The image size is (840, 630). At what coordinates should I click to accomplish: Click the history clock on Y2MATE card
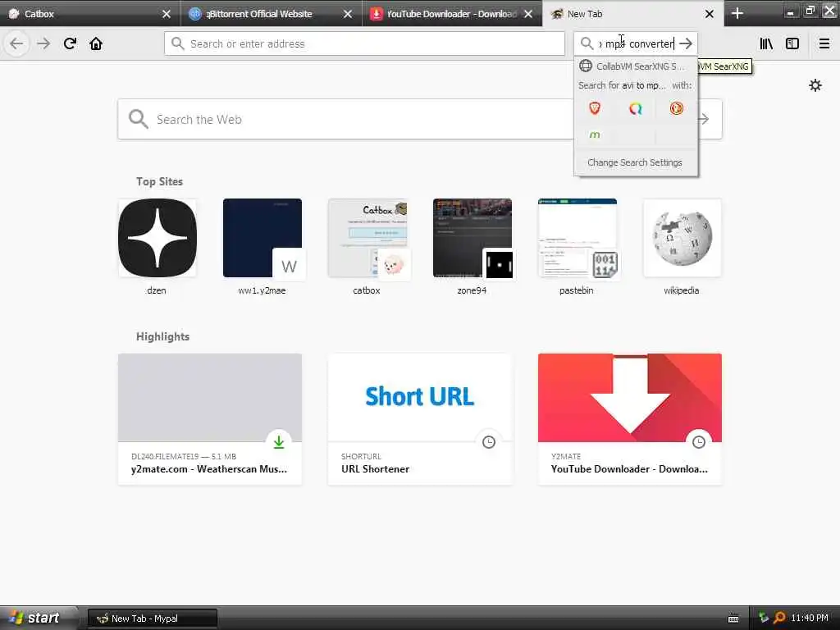click(x=699, y=442)
